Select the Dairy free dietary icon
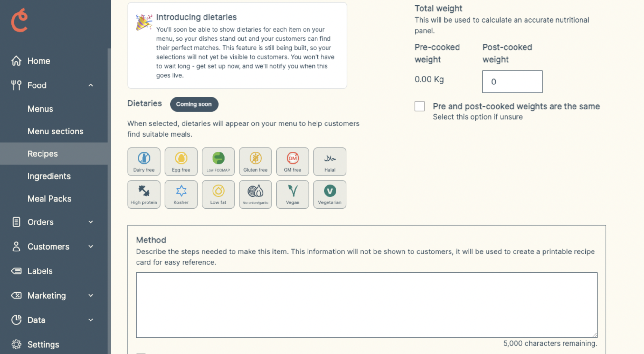The image size is (644, 354). click(x=143, y=161)
